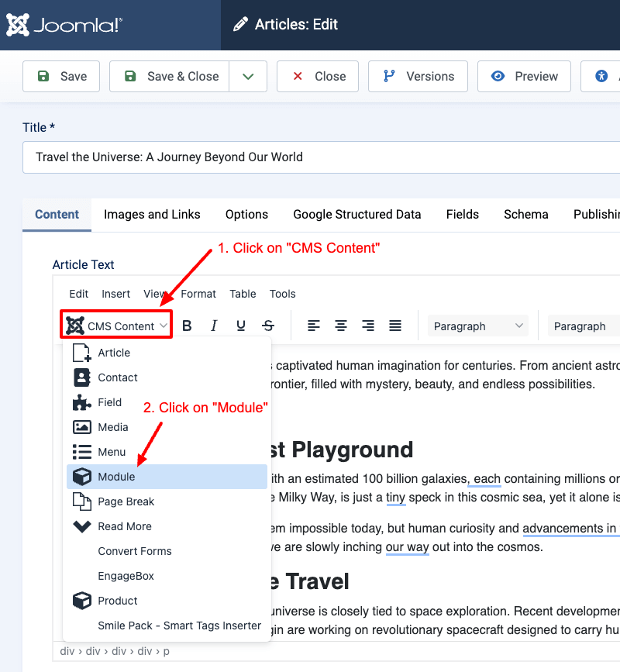This screenshot has width=620, height=672.
Task: Click the 'Travel' heading in the editor
Action: pyautogui.click(x=318, y=582)
